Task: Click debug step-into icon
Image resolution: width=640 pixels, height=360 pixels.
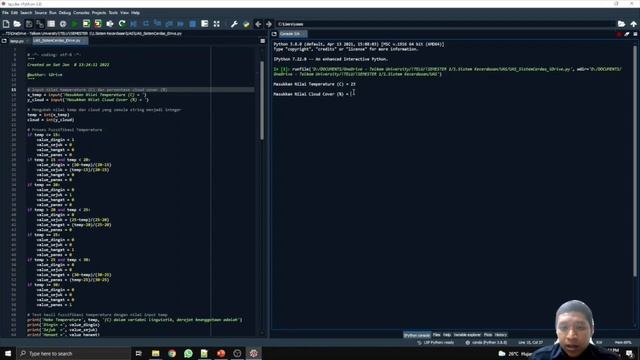Action: pyautogui.click(x=158, y=24)
